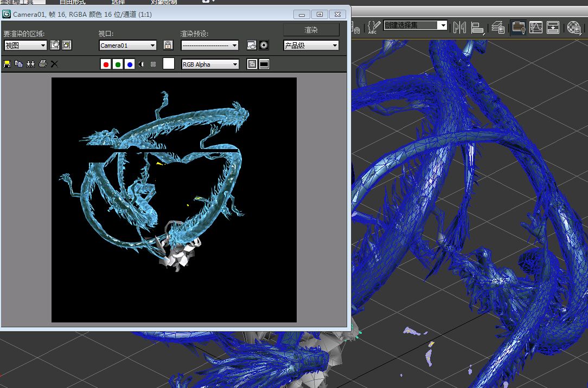Screen dimensions: 588x388
Task: Toggle the red channel display
Action: tap(106, 64)
